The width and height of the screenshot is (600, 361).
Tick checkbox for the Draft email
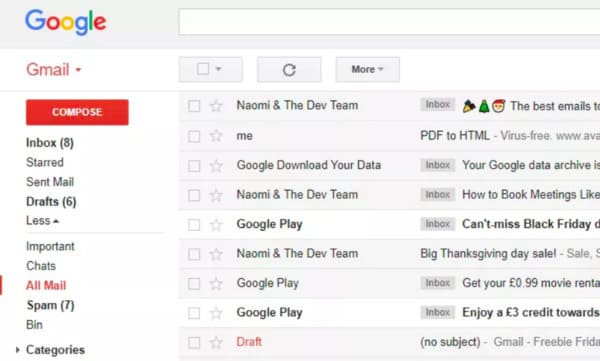(194, 343)
